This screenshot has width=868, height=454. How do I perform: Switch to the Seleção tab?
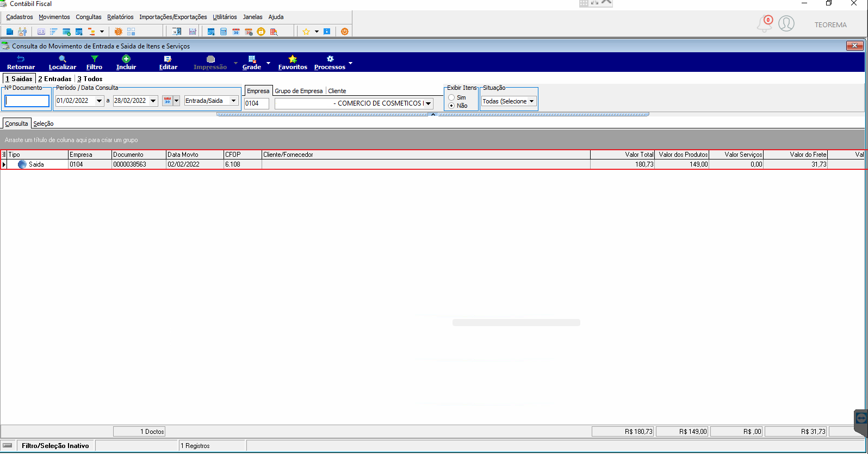point(44,124)
